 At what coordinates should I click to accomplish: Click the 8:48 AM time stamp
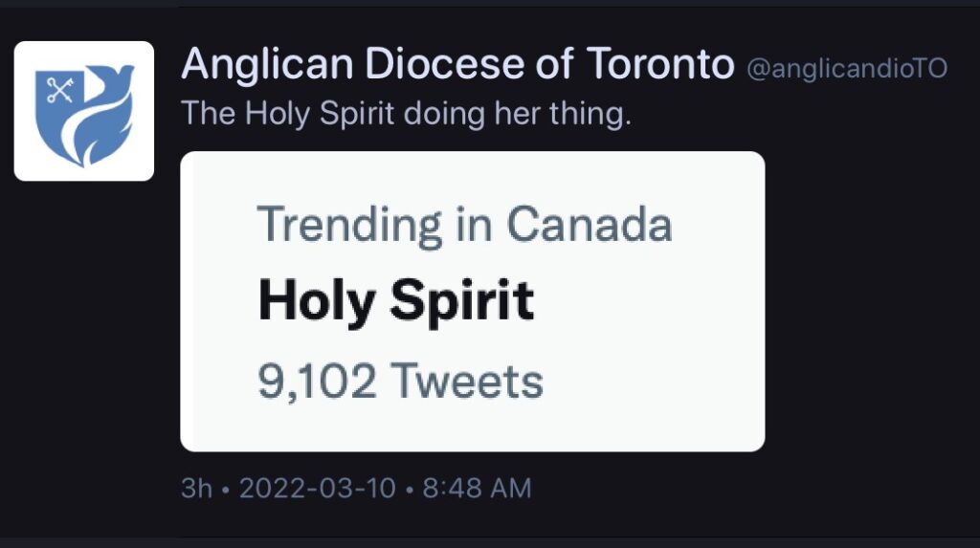click(477, 488)
